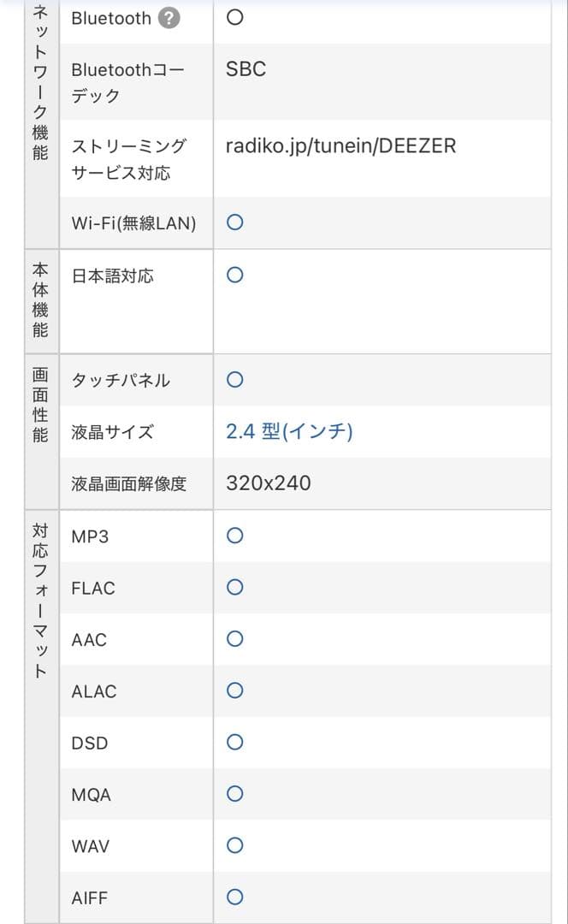The image size is (568, 924).
Task: Click the ストリーミングサービス対応 label
Action: pyautogui.click(x=127, y=159)
